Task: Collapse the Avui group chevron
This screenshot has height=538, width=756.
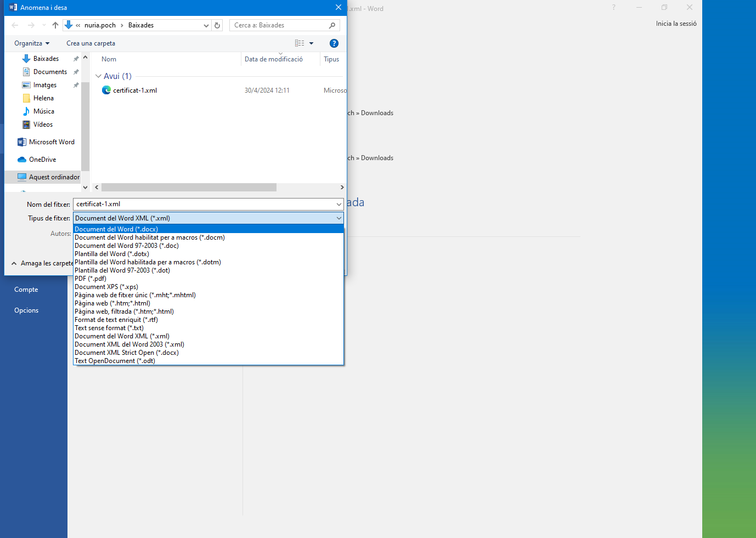Action: (x=98, y=76)
